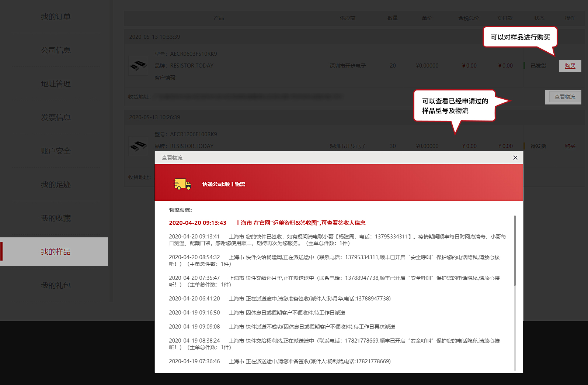588x385 pixels.
Task: Select 发票信息 from the sidebar
Action: [56, 117]
